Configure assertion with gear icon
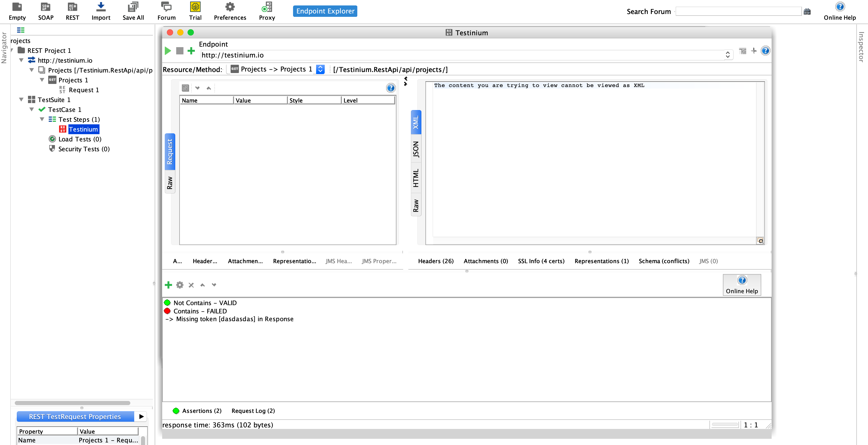This screenshot has height=445, width=868. pyautogui.click(x=180, y=285)
